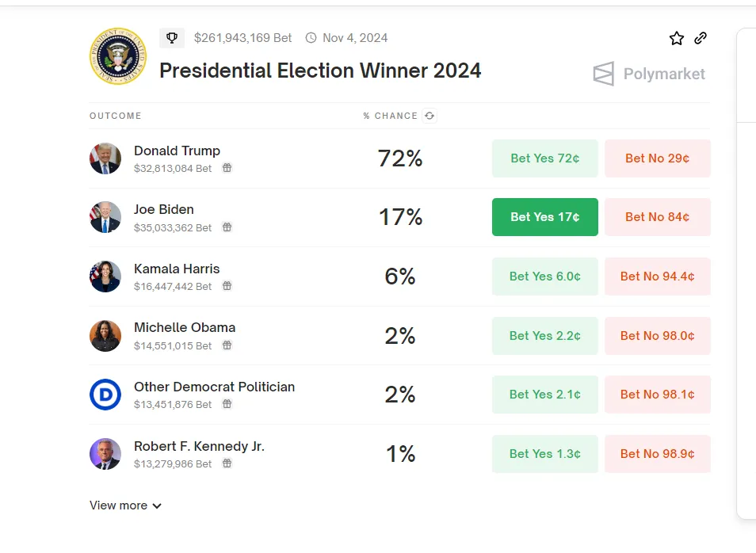The width and height of the screenshot is (756, 553).
Task: Click Bet Yes 6.0¢ for Kamala Harris
Action: coord(545,276)
